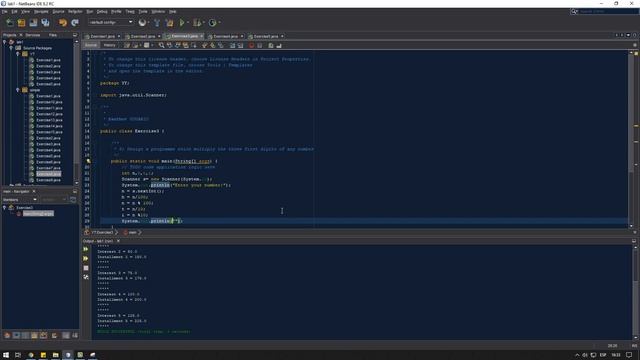This screenshot has height=360, width=640.
Task: Click the Save All toolbar icon
Action: point(45,22)
